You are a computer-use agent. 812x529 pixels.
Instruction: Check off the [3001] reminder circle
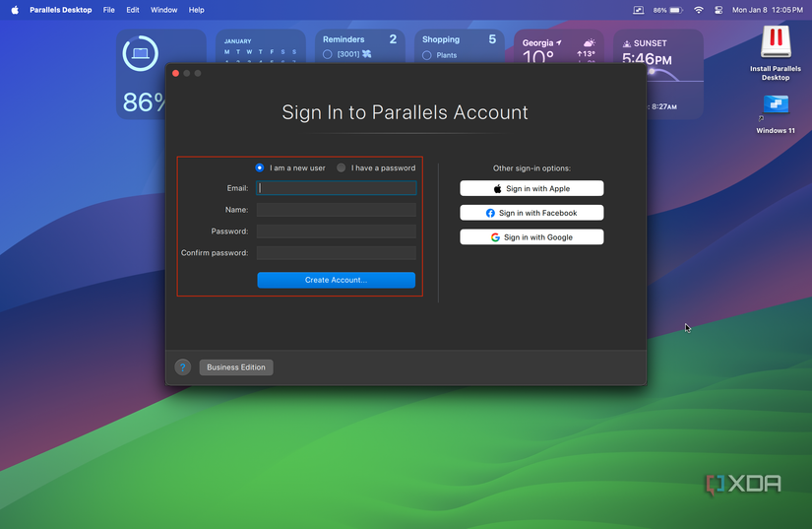coord(328,54)
